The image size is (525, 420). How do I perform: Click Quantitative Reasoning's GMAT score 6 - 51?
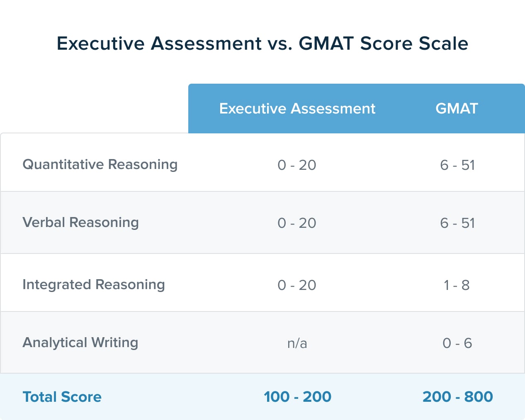(x=457, y=165)
